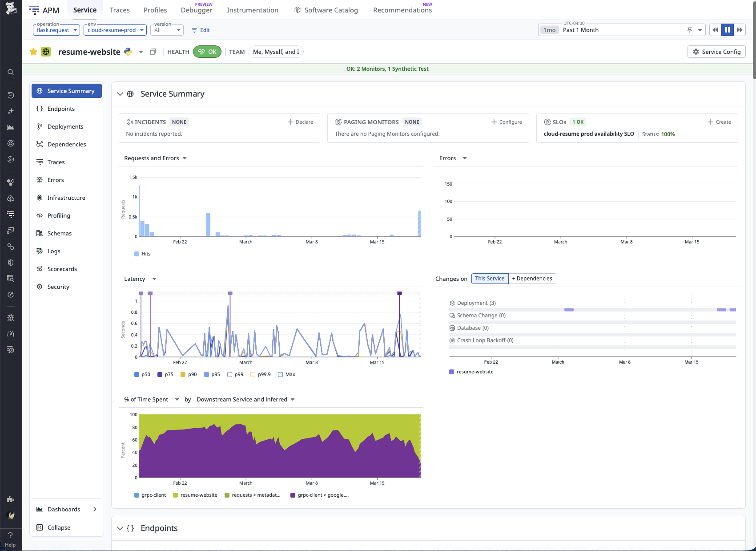Open Software Catalog from the top menu

coord(330,10)
